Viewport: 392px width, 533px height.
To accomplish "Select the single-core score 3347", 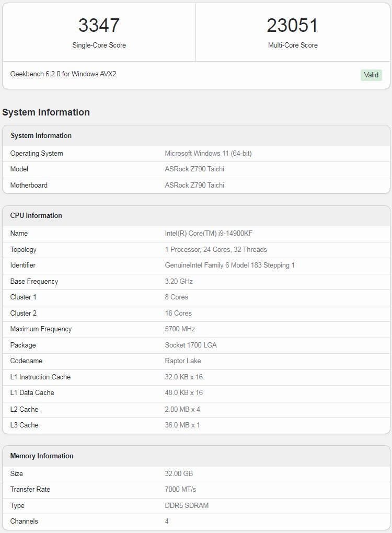I will point(99,26).
